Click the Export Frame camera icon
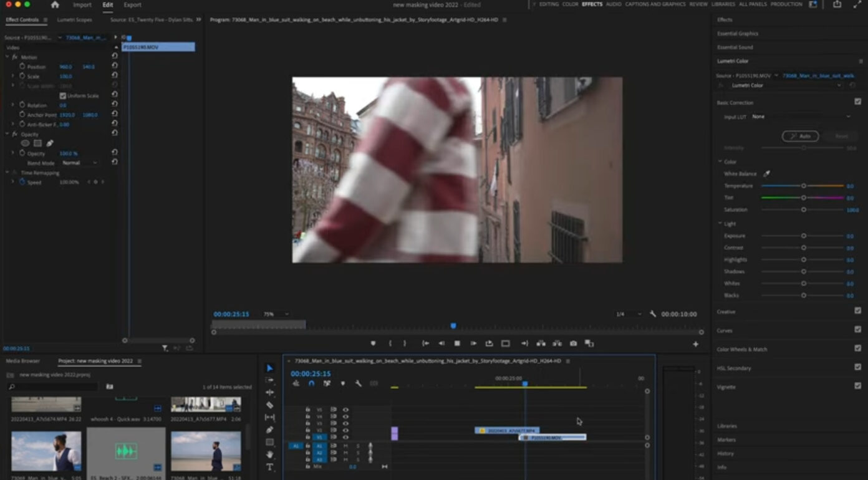 point(573,343)
